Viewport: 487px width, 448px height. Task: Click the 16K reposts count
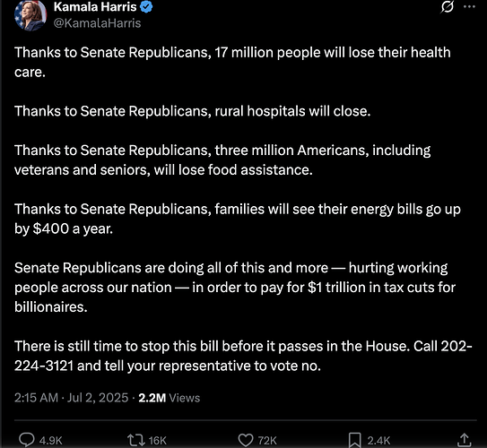tap(158, 441)
